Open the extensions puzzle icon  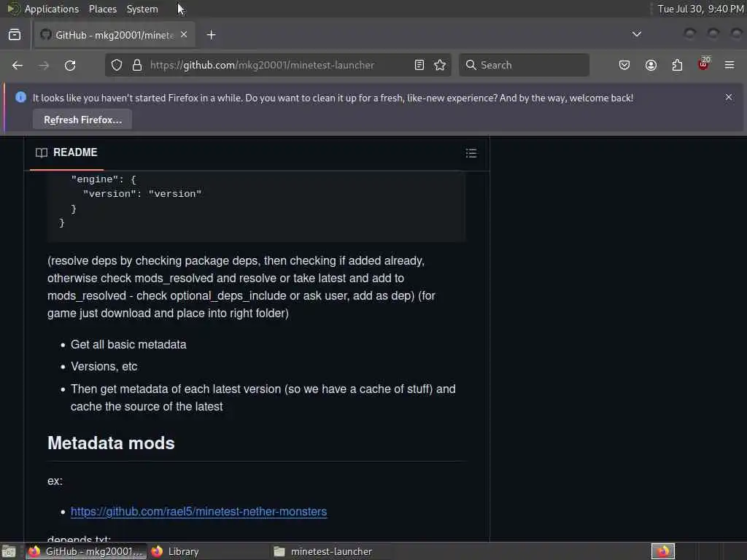pos(677,65)
